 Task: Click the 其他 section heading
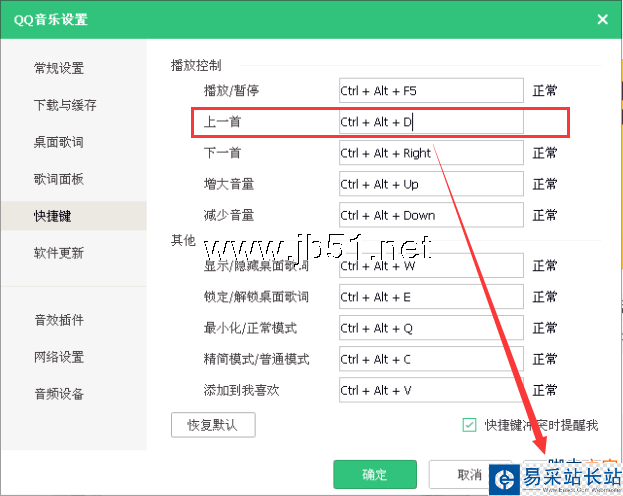click(x=183, y=240)
